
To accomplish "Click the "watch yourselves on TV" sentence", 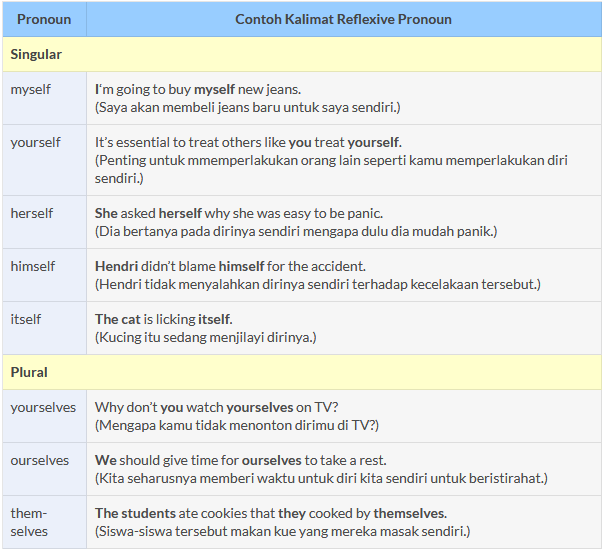I will [x=217, y=407].
